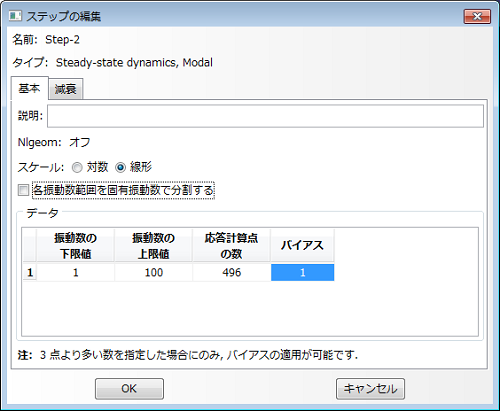Close the ステップの編集 dialog

pos(477,16)
